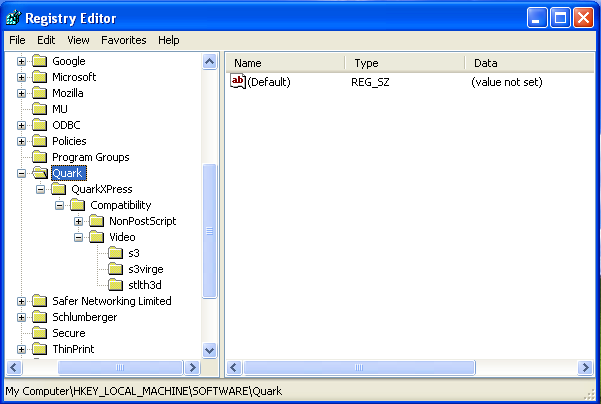This screenshot has width=601, height=404.
Task: Click values pane horizontal scrollbar thumb
Action: click(x=359, y=368)
